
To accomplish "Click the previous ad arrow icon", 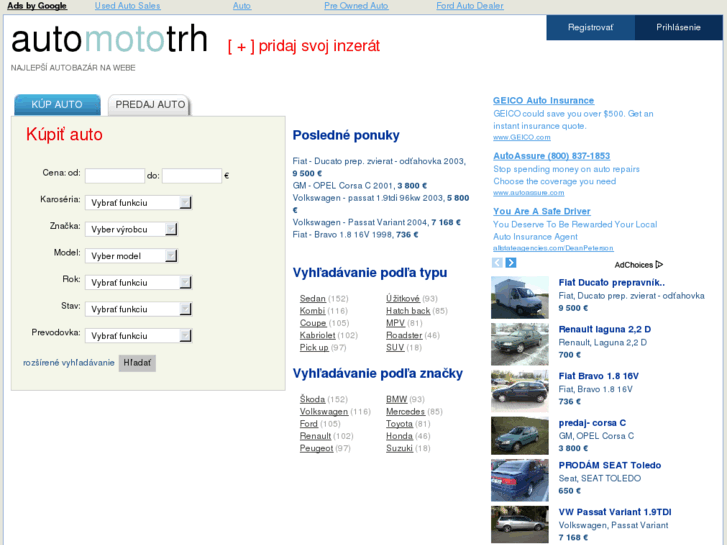I will pos(497,263).
